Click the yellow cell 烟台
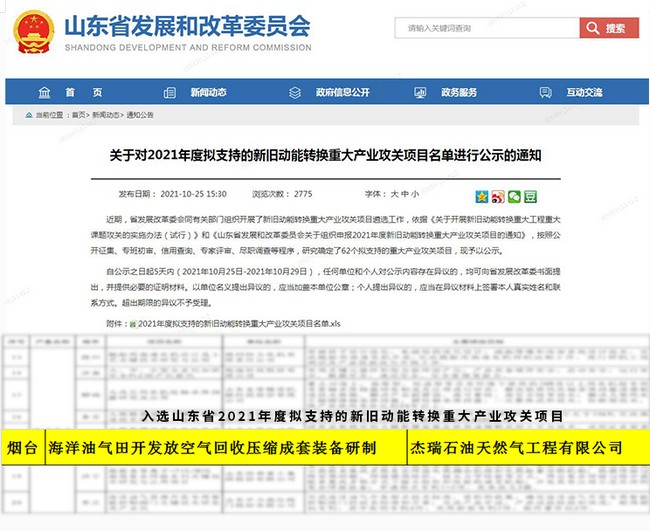 (23, 448)
